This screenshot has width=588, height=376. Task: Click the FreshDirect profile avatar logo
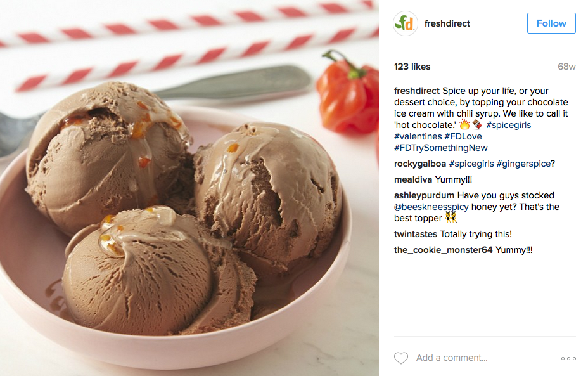click(406, 23)
